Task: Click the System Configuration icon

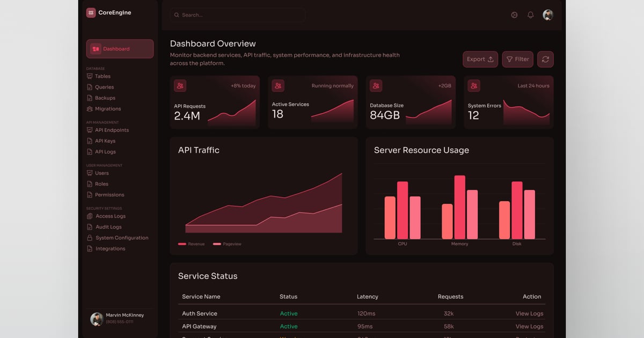Action: point(90,238)
